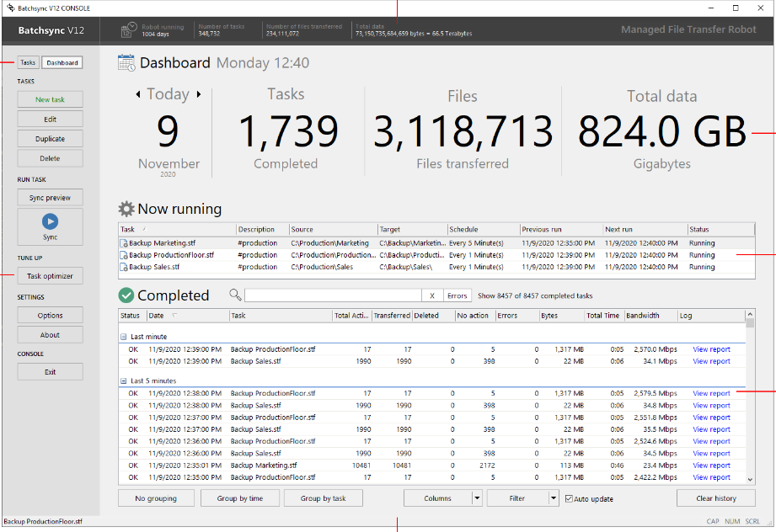The width and height of the screenshot is (776, 532).
Task: Click the Backup Marketing.stf file icon
Action: pos(124,243)
